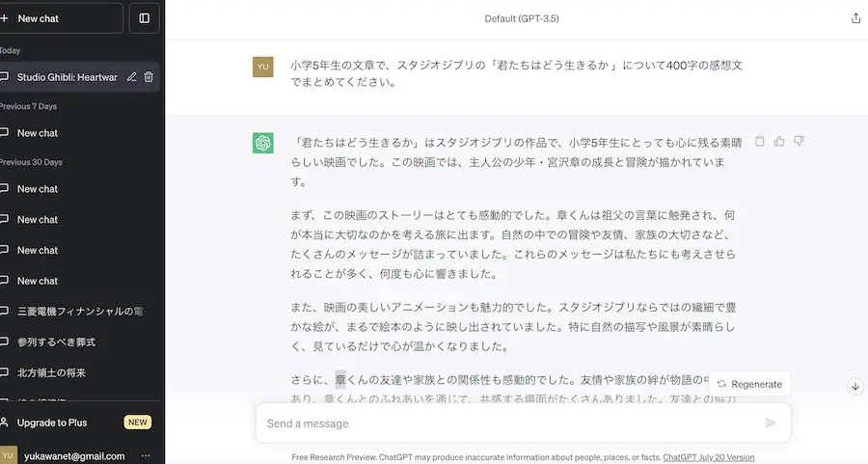Click the plus icon in New chat button

pyautogui.click(x=5, y=18)
